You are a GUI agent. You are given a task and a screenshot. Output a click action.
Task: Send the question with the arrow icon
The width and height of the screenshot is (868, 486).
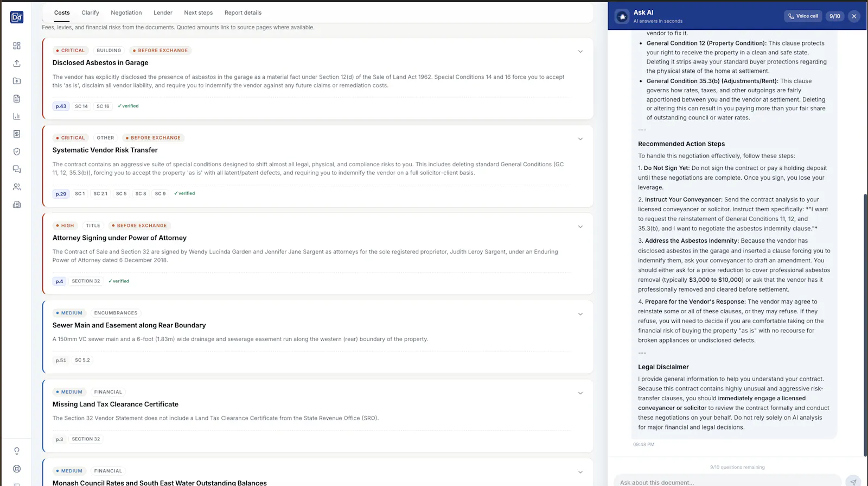click(853, 482)
